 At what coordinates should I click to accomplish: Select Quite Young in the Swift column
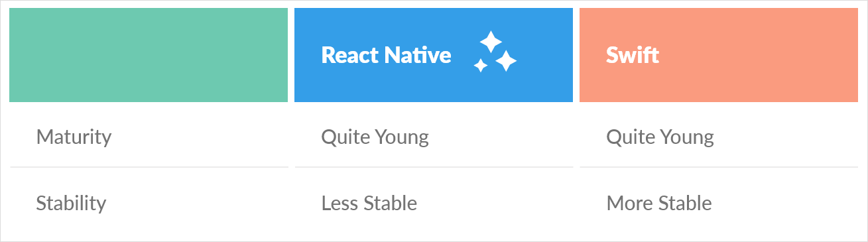[660, 137]
